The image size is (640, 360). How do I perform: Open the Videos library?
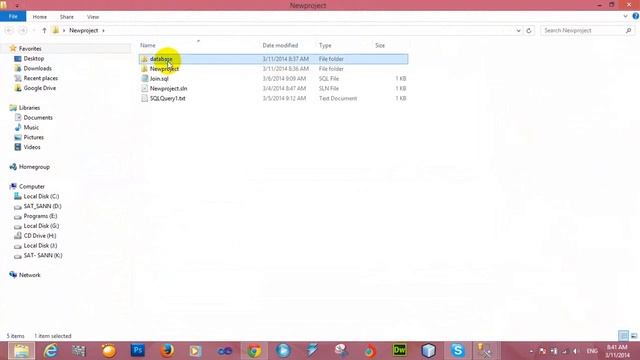coord(32,147)
